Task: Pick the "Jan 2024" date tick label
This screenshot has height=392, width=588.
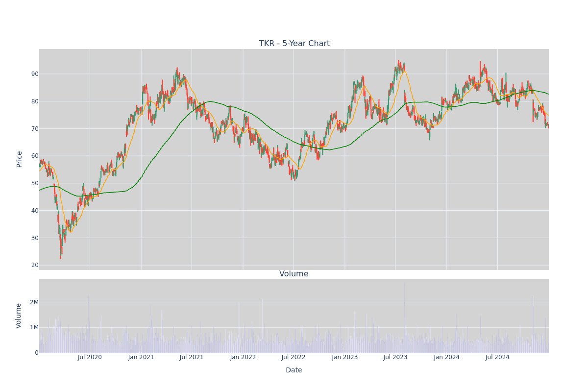Action: pos(447,357)
